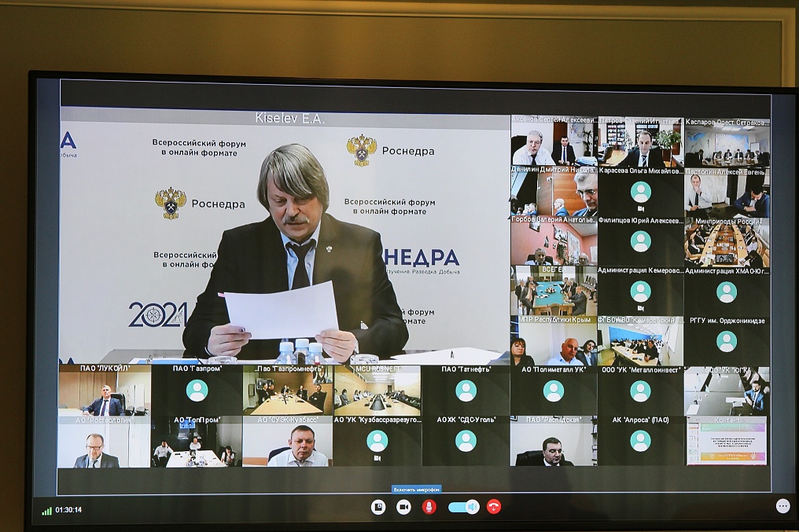The image size is (799, 532).
Task: Select the АО 'Полиметалл УК' avatar tile
Action: pos(553,391)
